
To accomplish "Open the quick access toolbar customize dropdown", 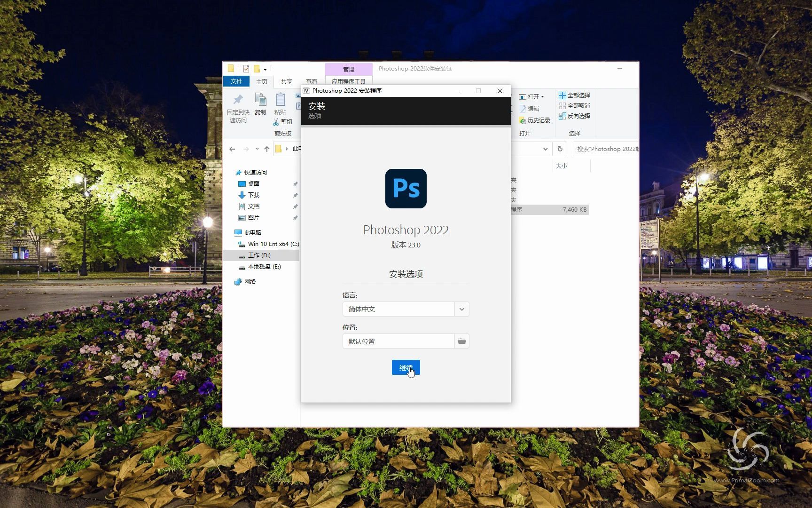I will [265, 69].
